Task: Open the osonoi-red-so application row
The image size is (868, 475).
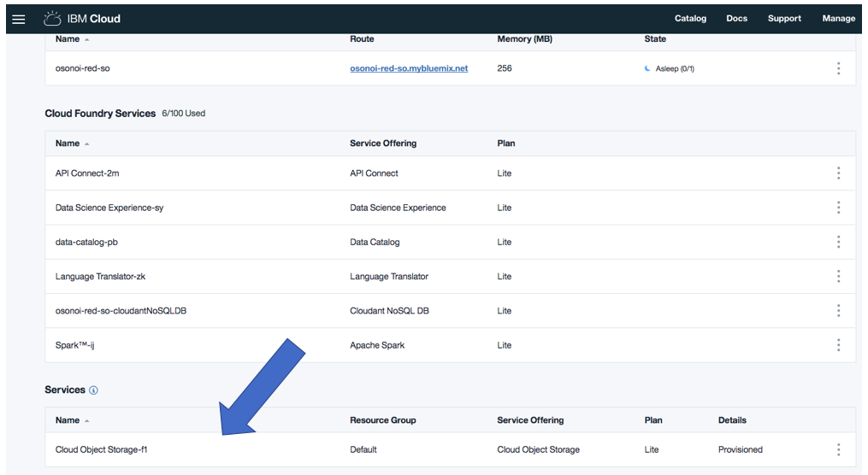Action: click(x=450, y=68)
